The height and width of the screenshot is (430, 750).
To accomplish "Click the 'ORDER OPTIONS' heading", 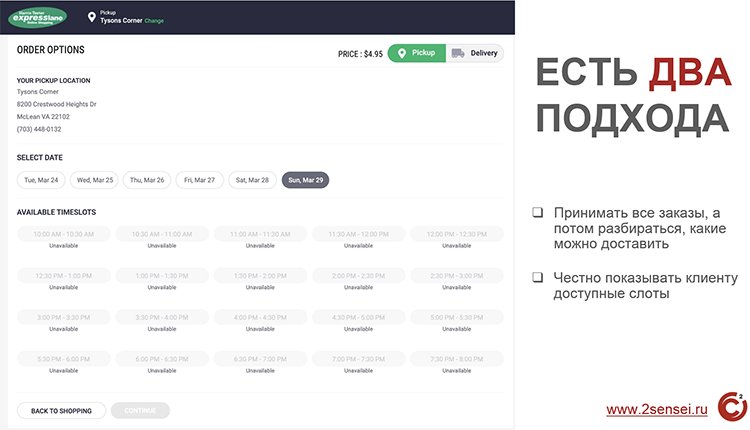I will click(x=51, y=50).
